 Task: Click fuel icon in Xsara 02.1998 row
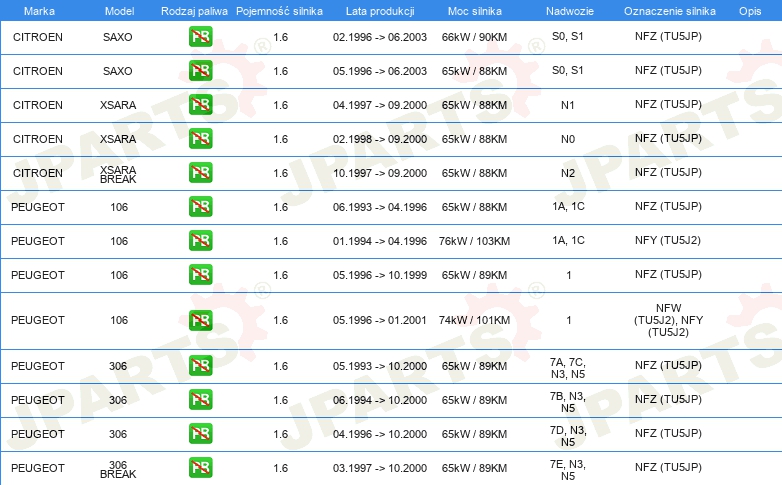(x=200, y=138)
